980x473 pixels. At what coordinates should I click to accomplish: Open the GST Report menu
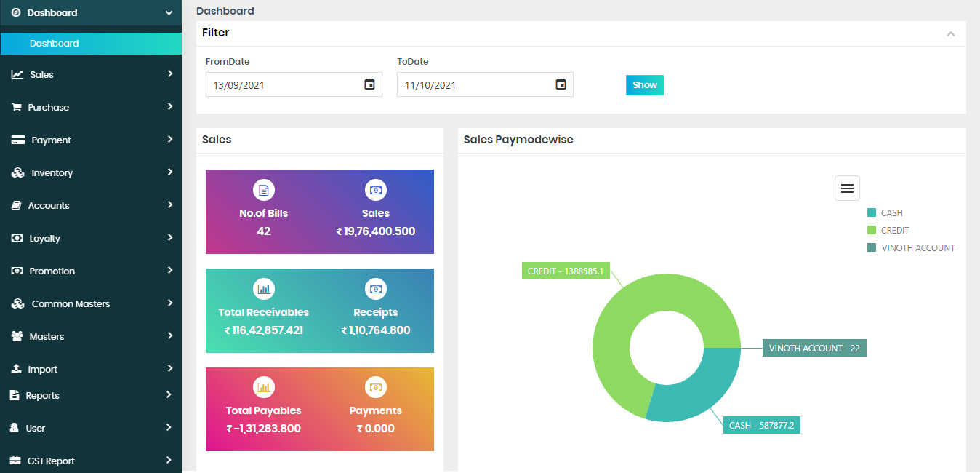pos(91,461)
